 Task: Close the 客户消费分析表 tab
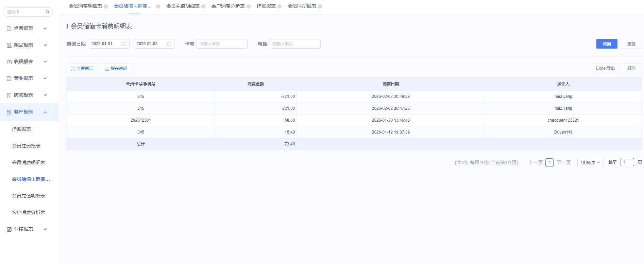coord(249,6)
